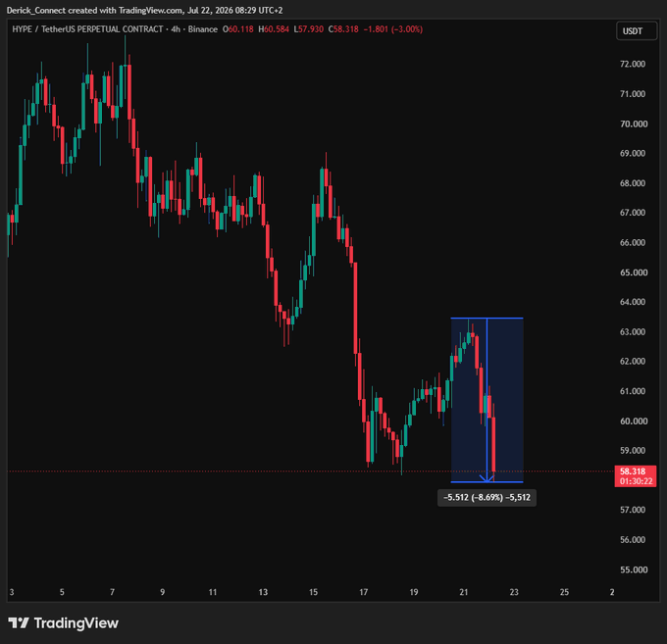This screenshot has height=644, width=667.
Task: Click the 60.000 price axis label
Action: click(x=634, y=421)
